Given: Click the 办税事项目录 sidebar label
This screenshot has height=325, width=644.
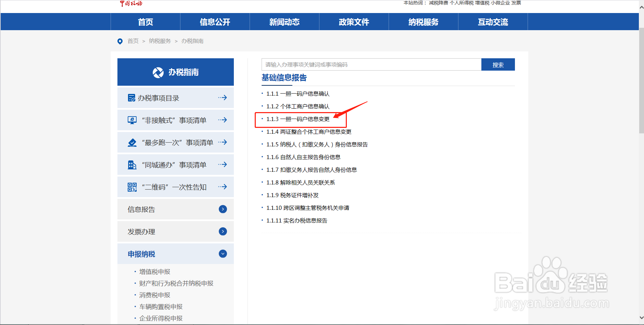Looking at the screenshot, I should [159, 98].
